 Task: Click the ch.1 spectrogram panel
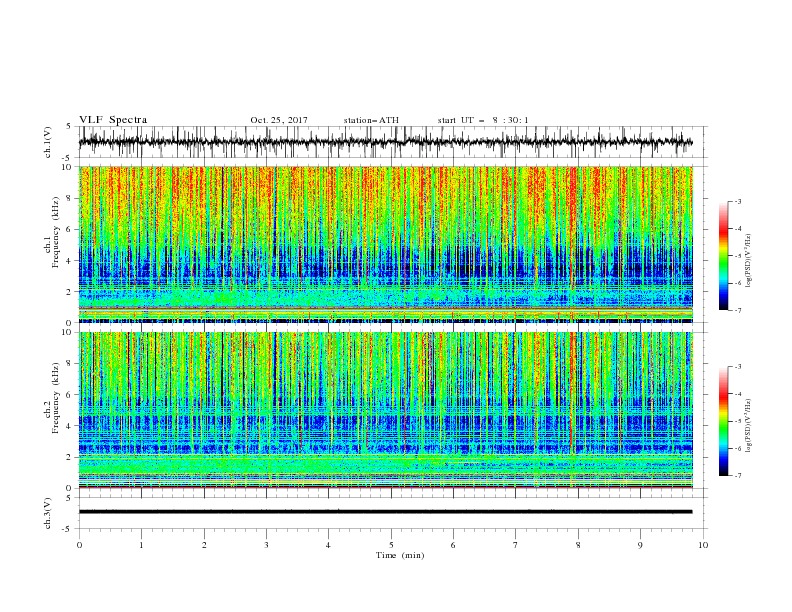385,244
